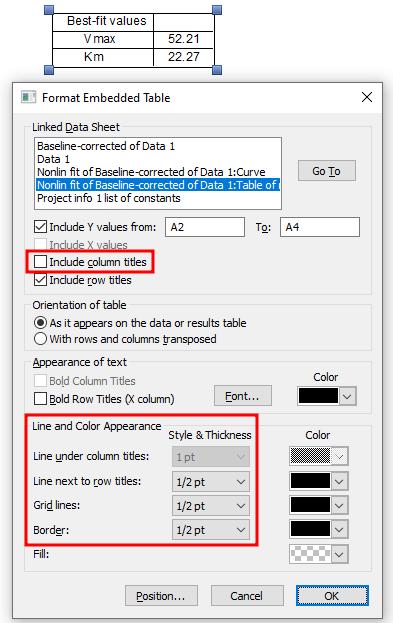Open the Font... dialog button
This screenshot has width=393, height=623.
[x=242, y=396]
